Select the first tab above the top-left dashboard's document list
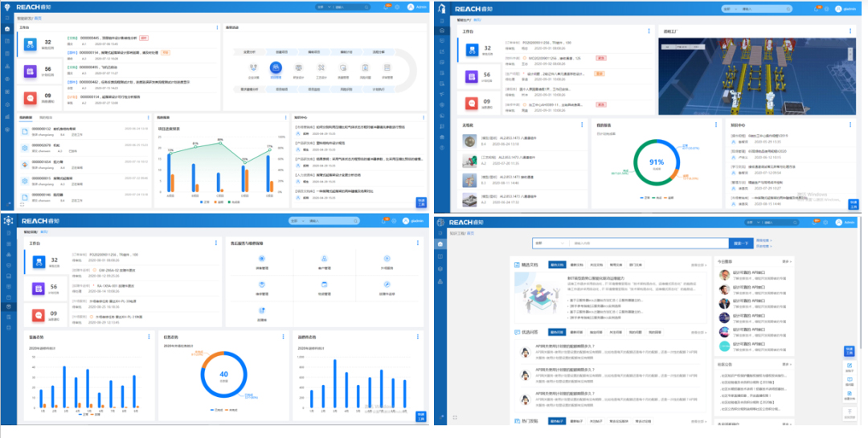 25,117
